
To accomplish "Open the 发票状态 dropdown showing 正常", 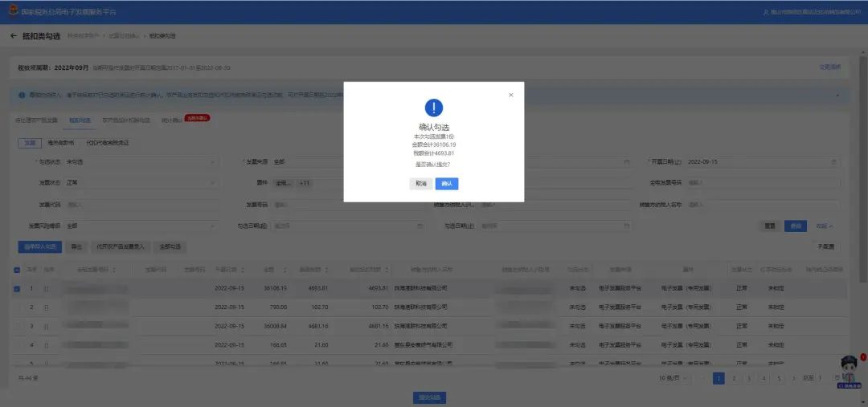I will (141, 182).
